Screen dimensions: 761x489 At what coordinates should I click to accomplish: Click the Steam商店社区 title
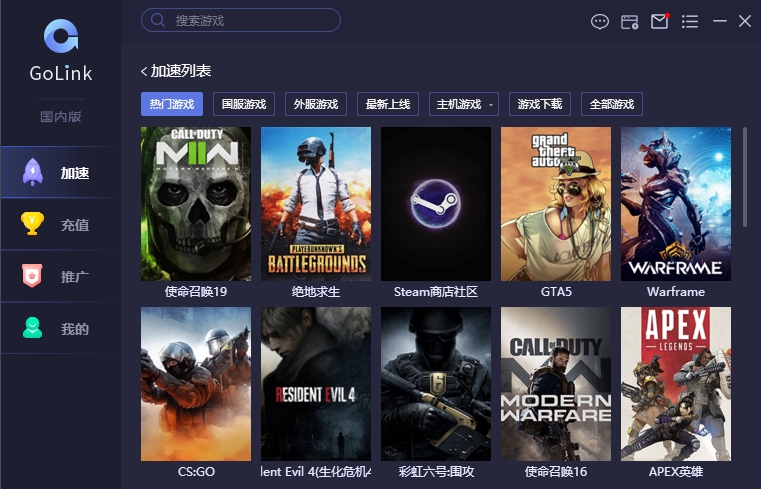[x=436, y=292]
